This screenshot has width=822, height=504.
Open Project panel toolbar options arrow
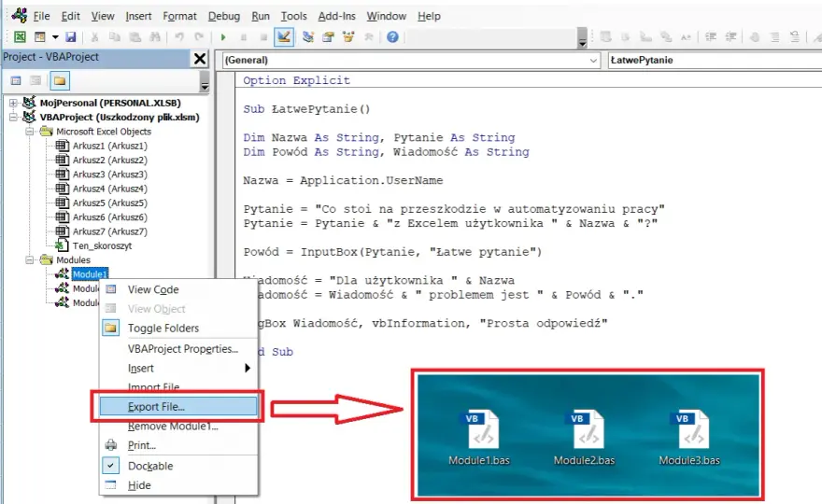click(x=205, y=81)
